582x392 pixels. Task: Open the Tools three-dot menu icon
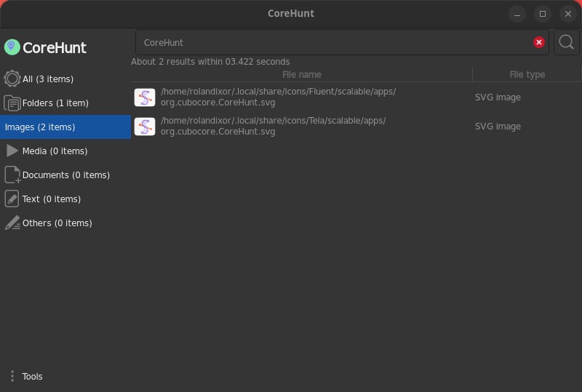(12, 376)
